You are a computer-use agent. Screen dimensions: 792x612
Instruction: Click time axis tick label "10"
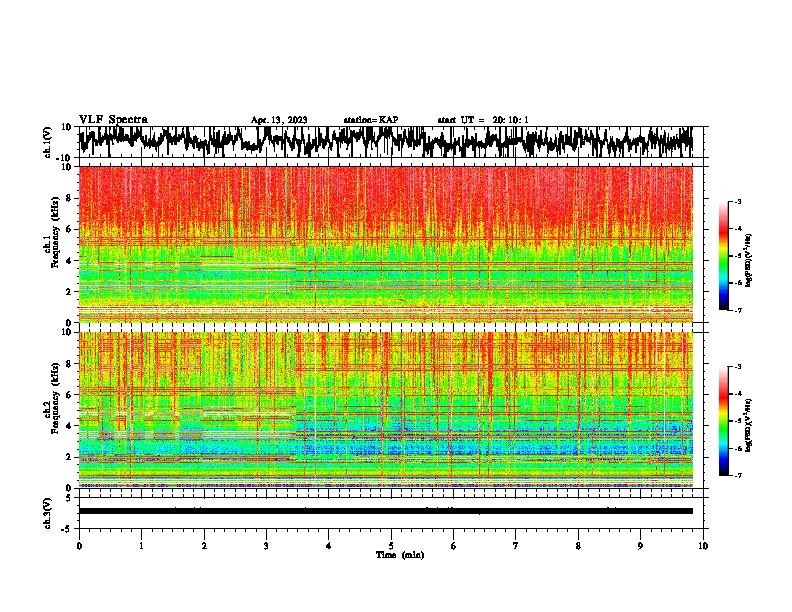click(703, 546)
